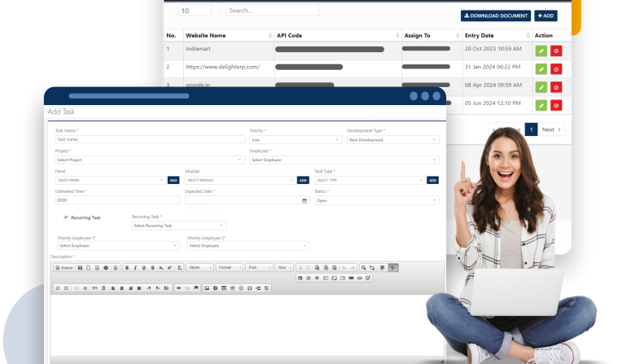Click the Search box in the back window
This screenshot has height=364, width=627.
point(273,11)
